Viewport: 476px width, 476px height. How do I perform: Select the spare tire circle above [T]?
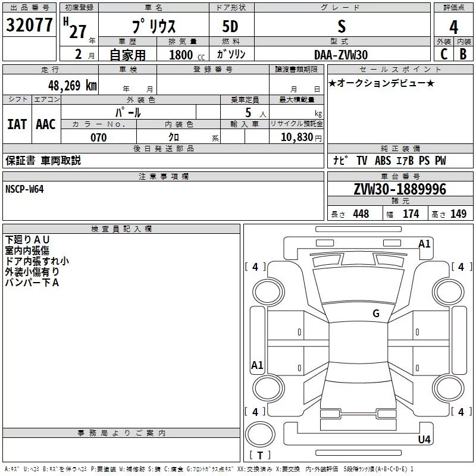[260, 434]
